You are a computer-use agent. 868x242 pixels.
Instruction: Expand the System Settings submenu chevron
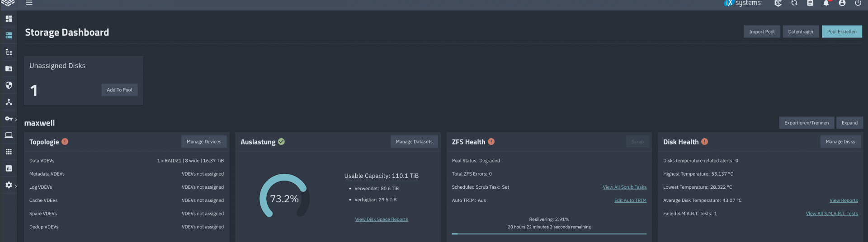pyautogui.click(x=16, y=186)
